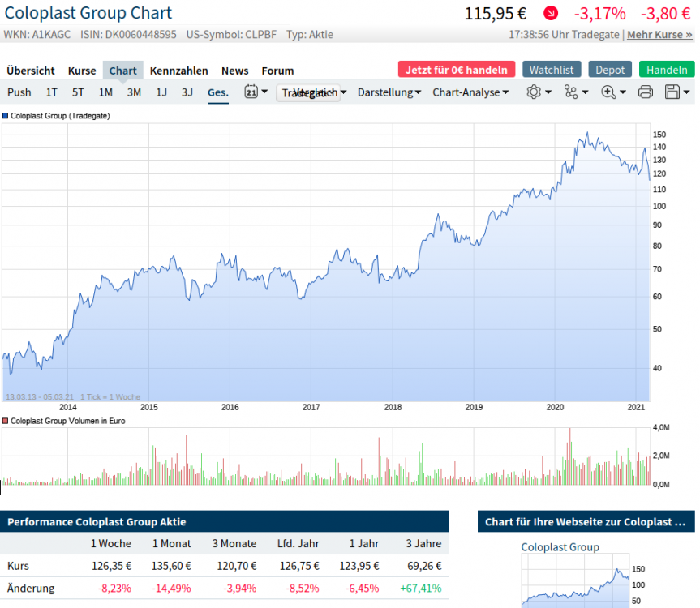Click the zoom magnifier icon

608,92
